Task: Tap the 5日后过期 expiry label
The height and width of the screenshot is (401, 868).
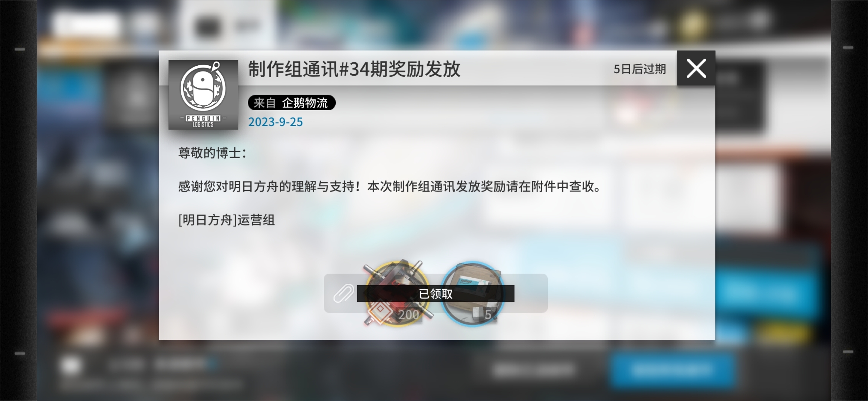Action: pyautogui.click(x=640, y=69)
